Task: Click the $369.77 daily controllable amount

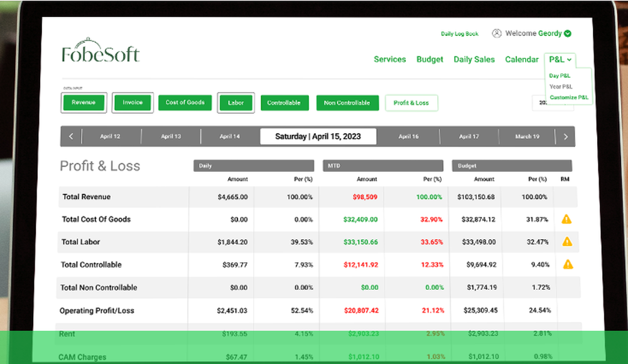Action: click(x=235, y=265)
